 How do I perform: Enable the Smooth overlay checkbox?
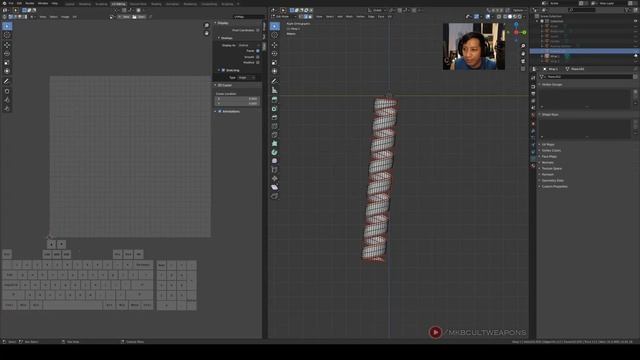(x=258, y=57)
